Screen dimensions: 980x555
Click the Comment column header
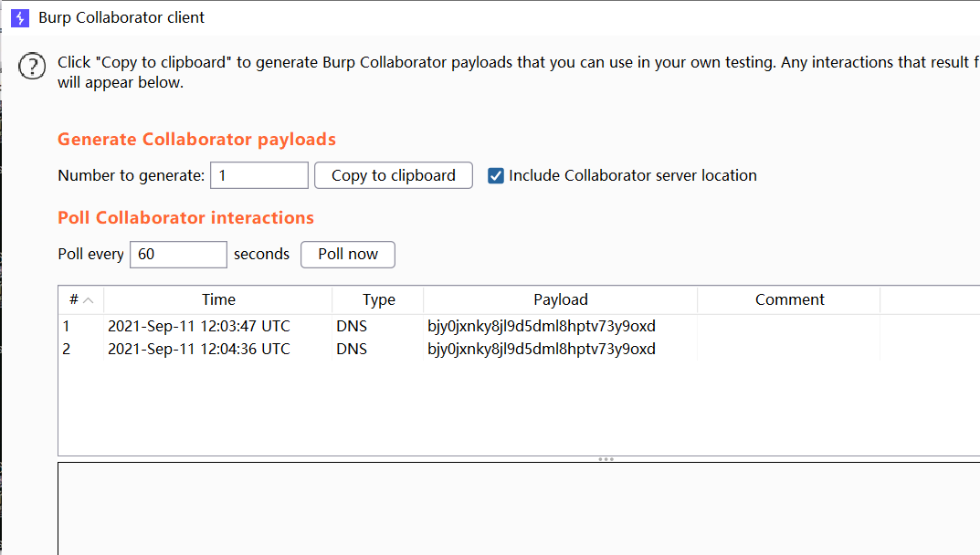[x=789, y=299]
